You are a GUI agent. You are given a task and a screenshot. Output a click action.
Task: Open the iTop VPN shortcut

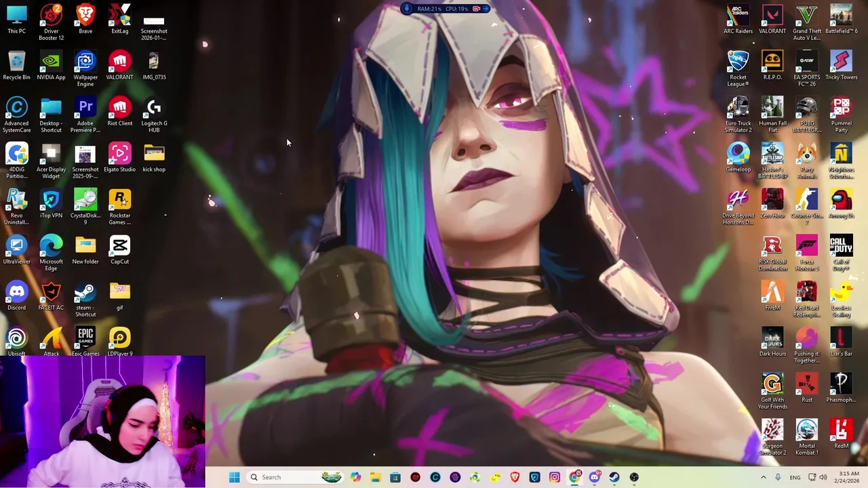coord(51,204)
